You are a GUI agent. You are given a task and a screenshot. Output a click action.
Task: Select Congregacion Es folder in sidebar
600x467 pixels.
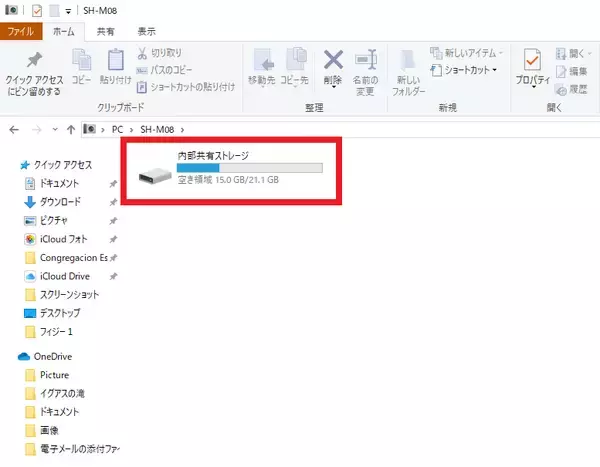click(x=74, y=258)
